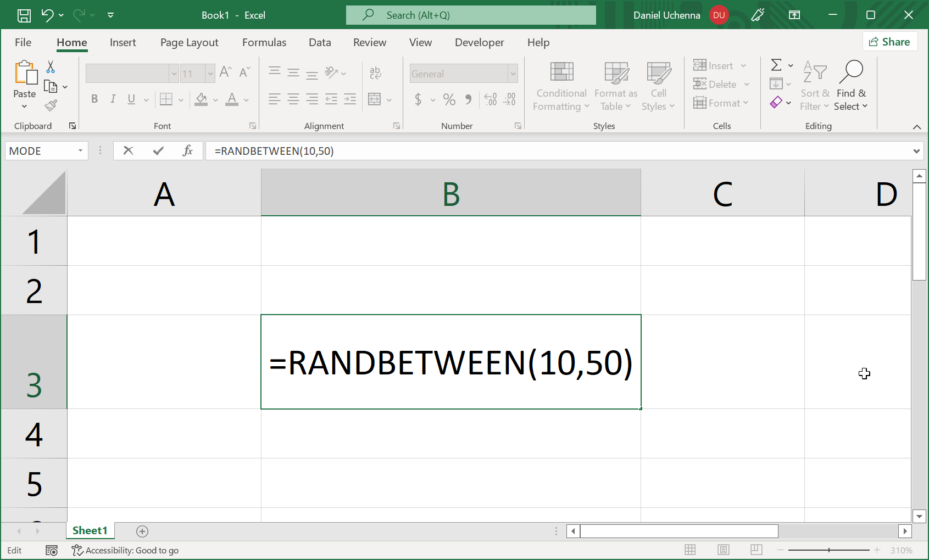Apply Italic formatting
Viewport: 929px width, 560px height.
[x=113, y=99]
